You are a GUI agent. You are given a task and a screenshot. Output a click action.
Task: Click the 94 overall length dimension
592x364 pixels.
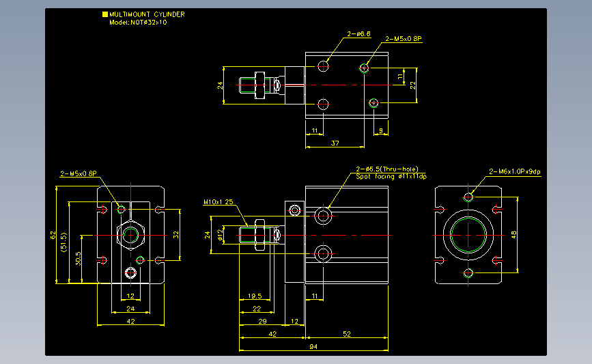(313, 347)
